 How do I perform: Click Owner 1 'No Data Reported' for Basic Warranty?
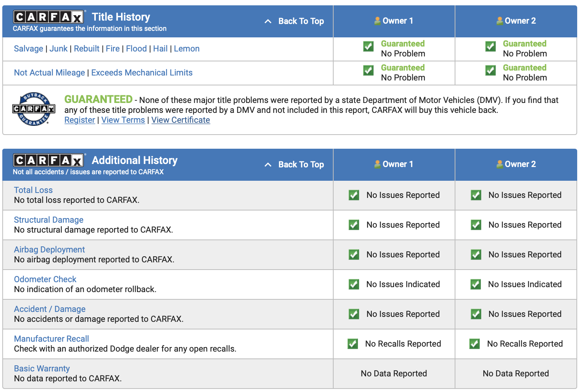394,374
